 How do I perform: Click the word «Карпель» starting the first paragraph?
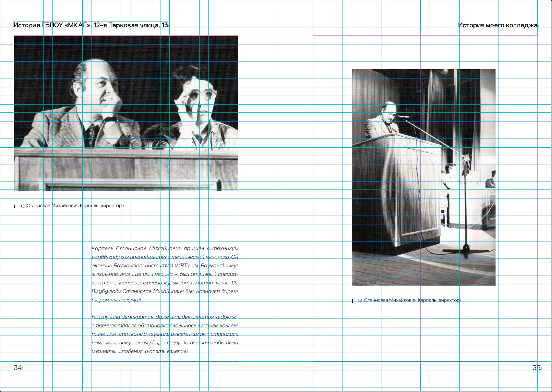[102, 248]
